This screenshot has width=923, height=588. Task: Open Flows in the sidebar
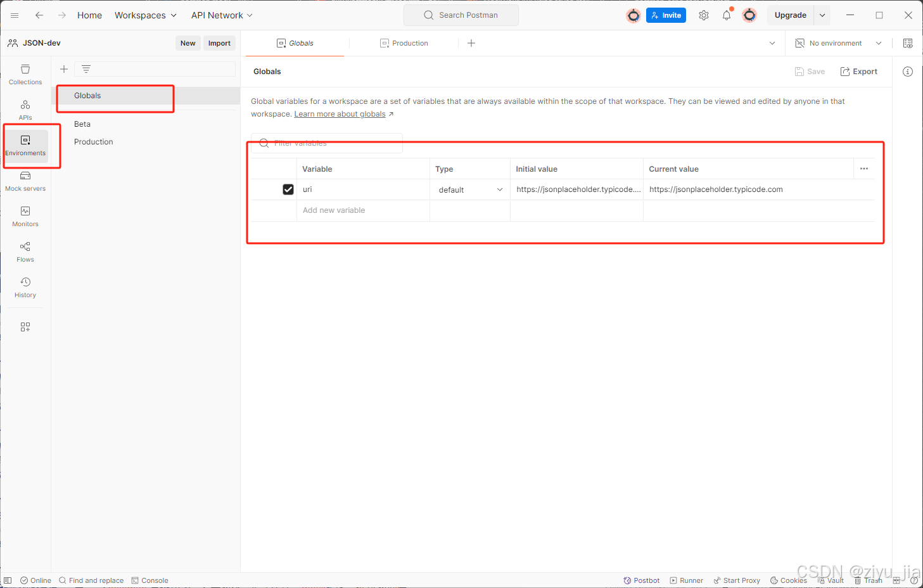click(x=25, y=252)
